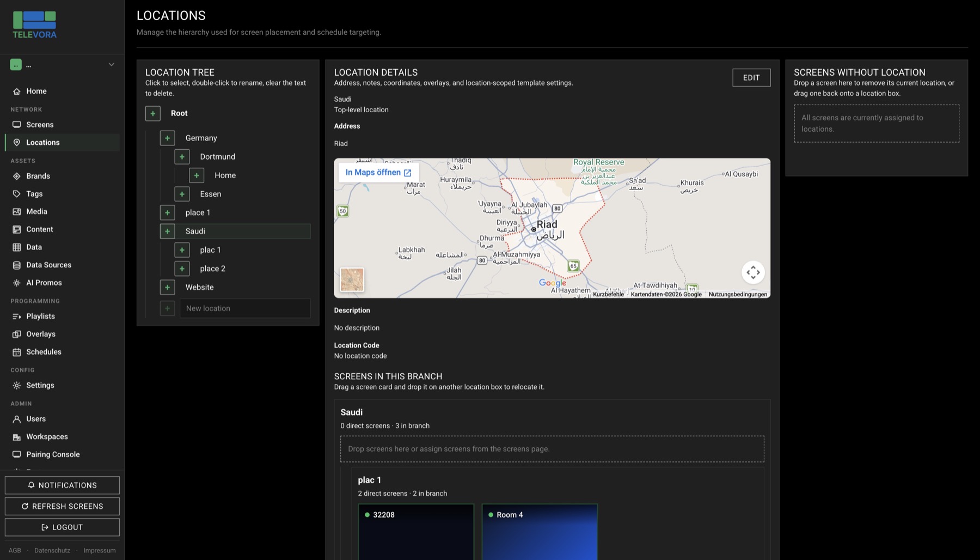Image resolution: width=980 pixels, height=560 pixels.
Task: Click the Brands diamond icon
Action: [17, 176]
